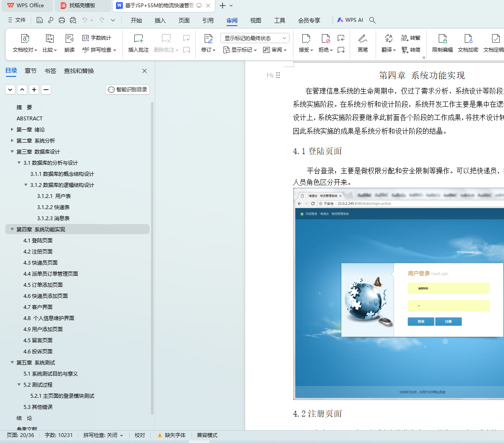Click the navigation pane vertical scrollbar
The width and height of the screenshot is (504, 443).
[x=152, y=257]
